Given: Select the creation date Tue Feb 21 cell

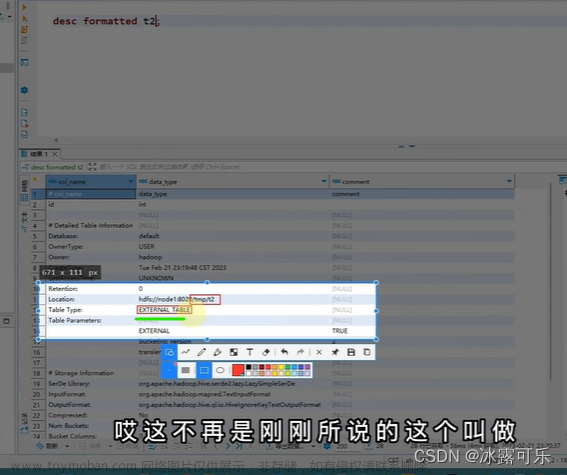Looking at the screenshot, I should click(x=233, y=268).
